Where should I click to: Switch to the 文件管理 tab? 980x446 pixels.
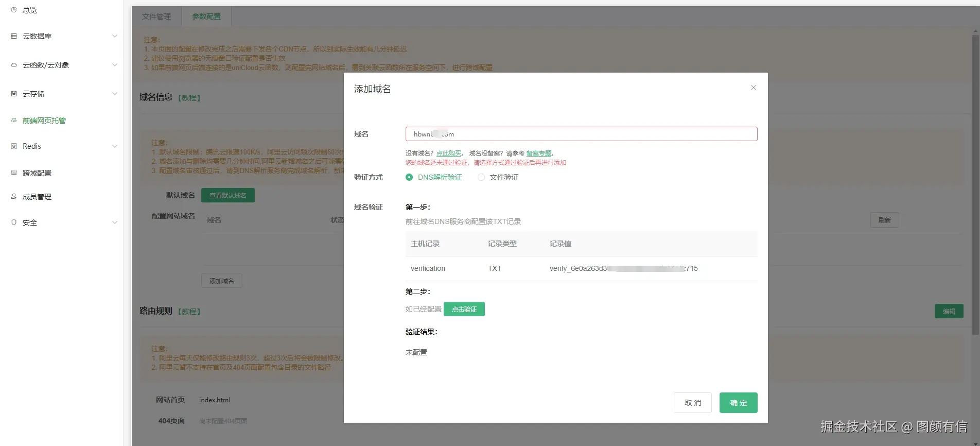156,16
